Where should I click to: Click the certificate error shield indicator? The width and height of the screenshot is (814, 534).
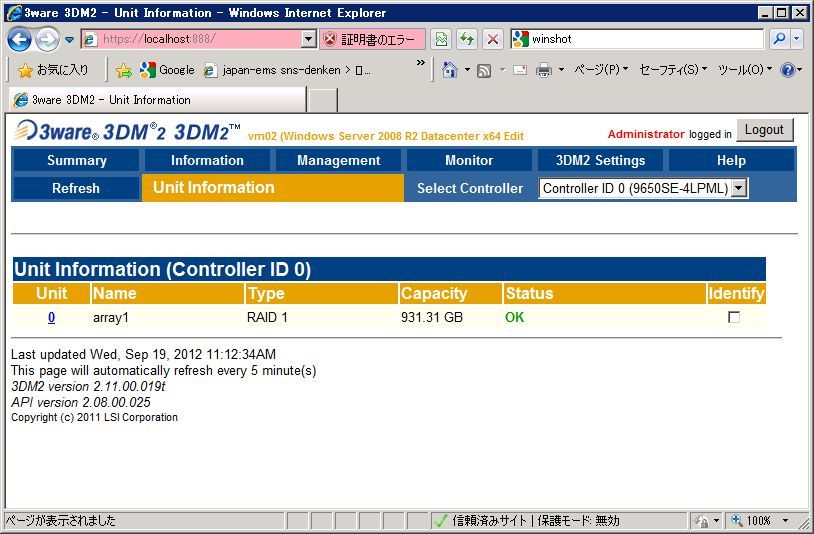click(x=372, y=39)
